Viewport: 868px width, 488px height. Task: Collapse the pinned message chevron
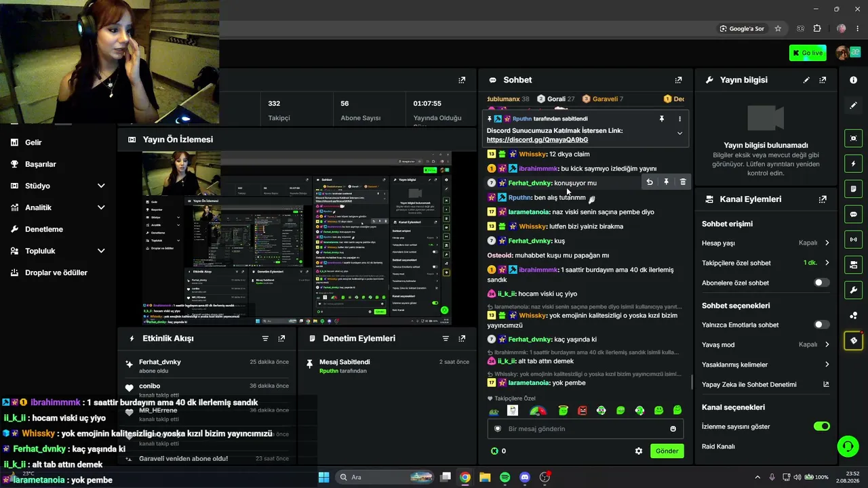[x=679, y=134]
